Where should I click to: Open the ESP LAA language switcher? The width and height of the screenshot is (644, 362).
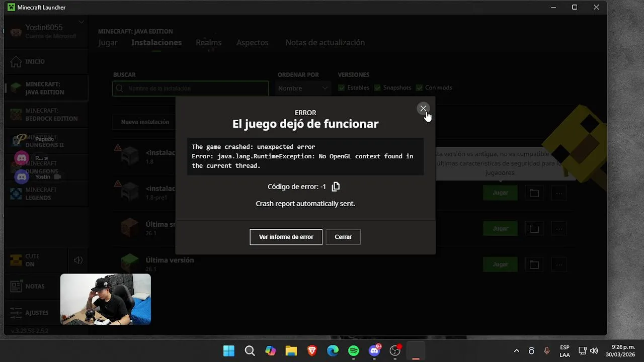pyautogui.click(x=565, y=351)
